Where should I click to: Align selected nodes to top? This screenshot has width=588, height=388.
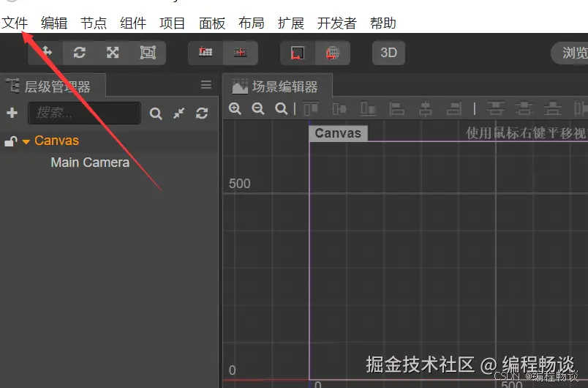click(311, 109)
